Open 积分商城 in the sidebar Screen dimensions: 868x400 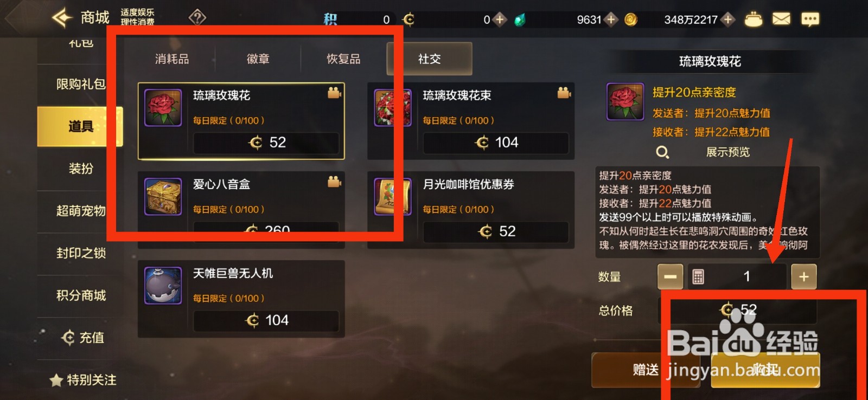80,295
